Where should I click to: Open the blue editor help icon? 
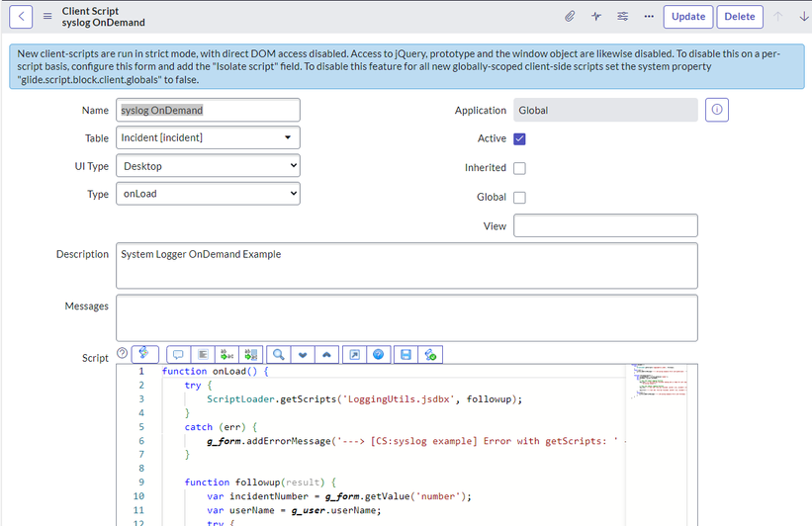click(379, 355)
